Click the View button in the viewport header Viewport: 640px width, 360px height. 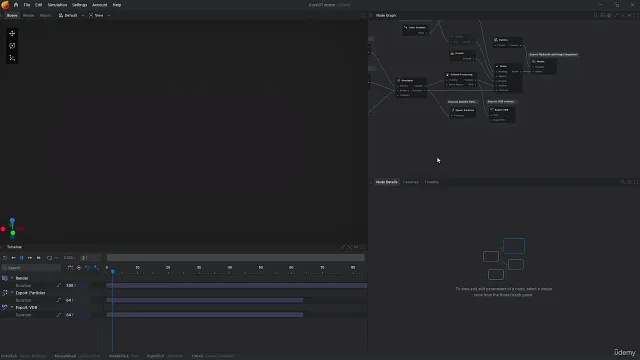click(99, 16)
